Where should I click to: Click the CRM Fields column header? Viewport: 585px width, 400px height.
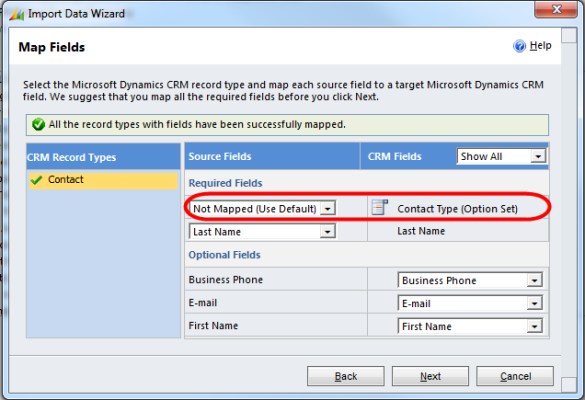pos(394,156)
